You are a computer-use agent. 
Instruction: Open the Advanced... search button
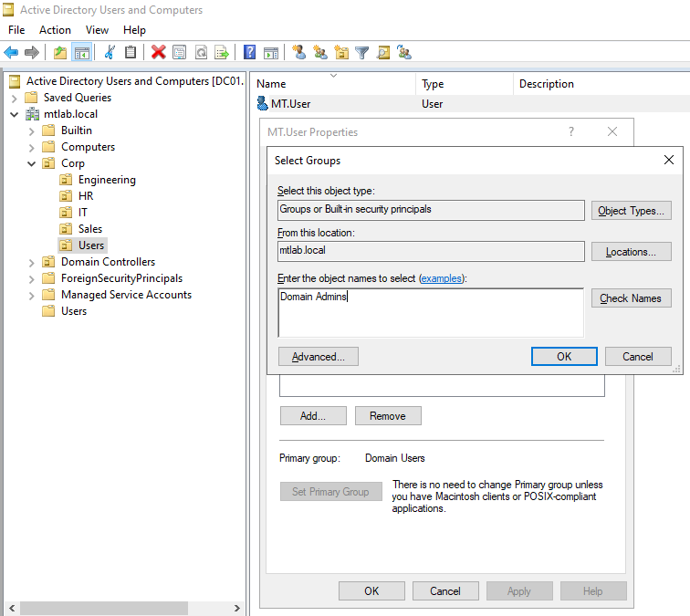tap(319, 357)
